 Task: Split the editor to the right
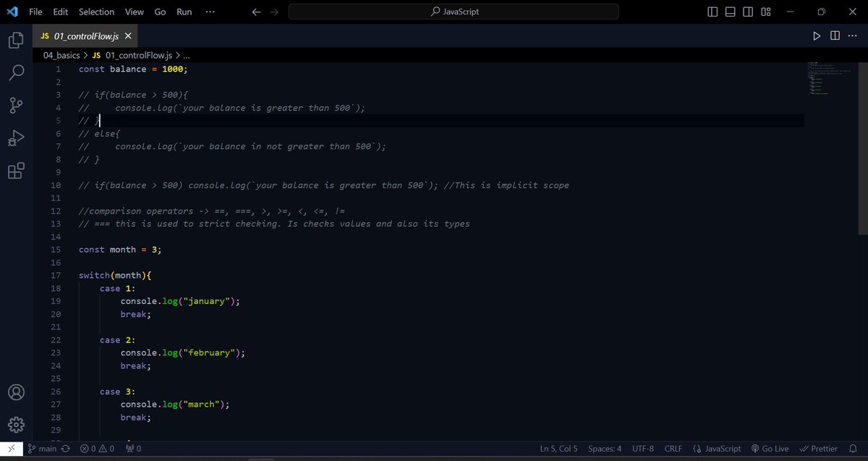coord(835,35)
